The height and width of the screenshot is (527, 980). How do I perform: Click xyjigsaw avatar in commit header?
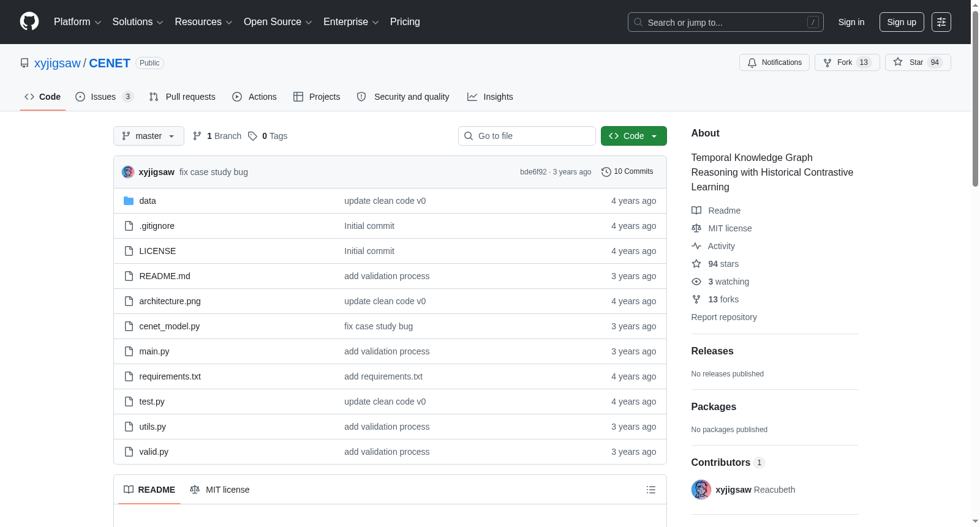tap(128, 172)
